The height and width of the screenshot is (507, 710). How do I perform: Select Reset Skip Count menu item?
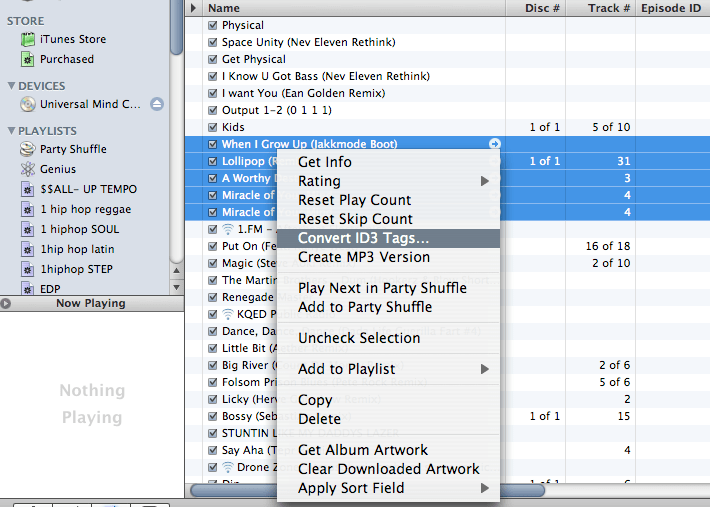388,219
